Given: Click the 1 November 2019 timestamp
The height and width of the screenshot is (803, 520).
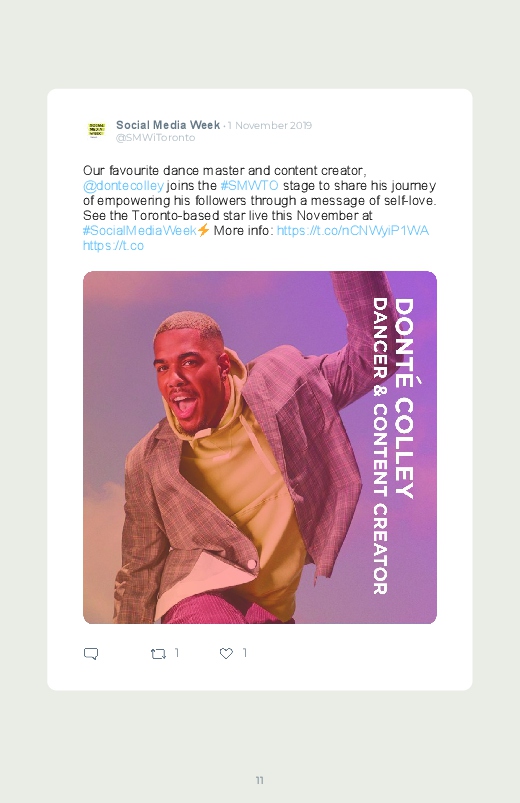Looking at the screenshot, I should (270, 125).
